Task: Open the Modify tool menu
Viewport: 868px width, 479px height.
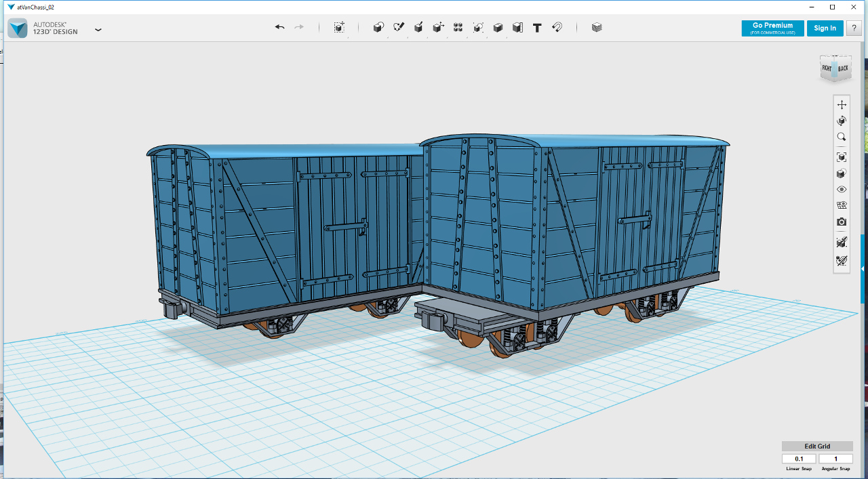Action: coord(439,27)
